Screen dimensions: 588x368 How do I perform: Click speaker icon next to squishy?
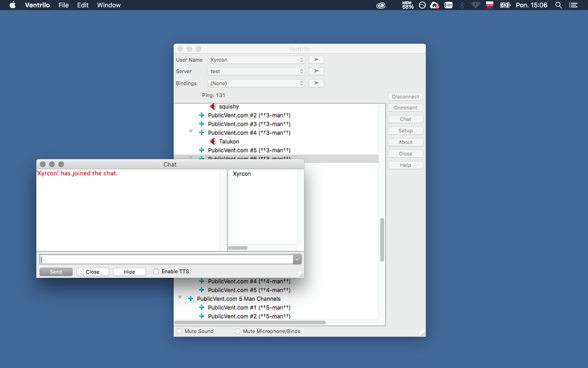(x=213, y=106)
